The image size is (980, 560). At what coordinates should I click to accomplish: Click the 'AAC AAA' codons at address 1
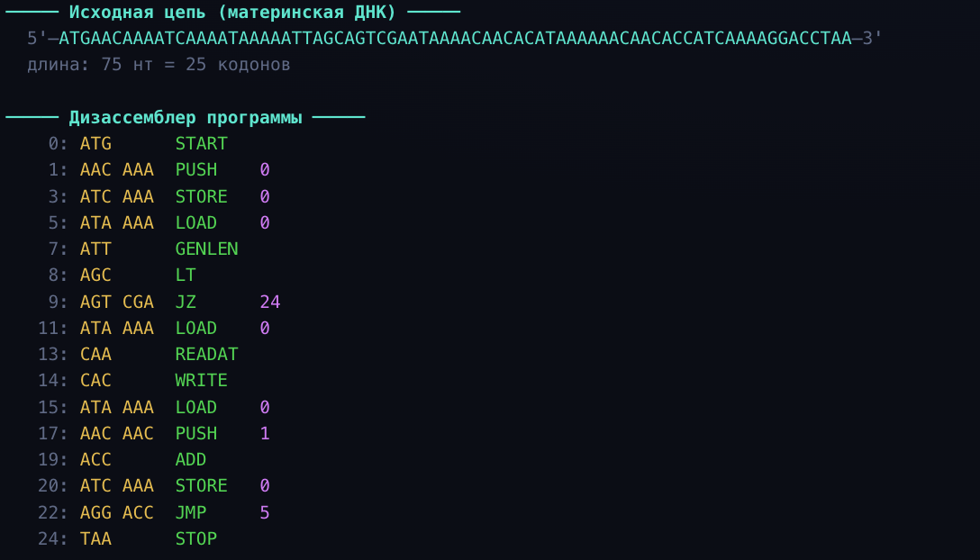pyautogui.click(x=117, y=170)
